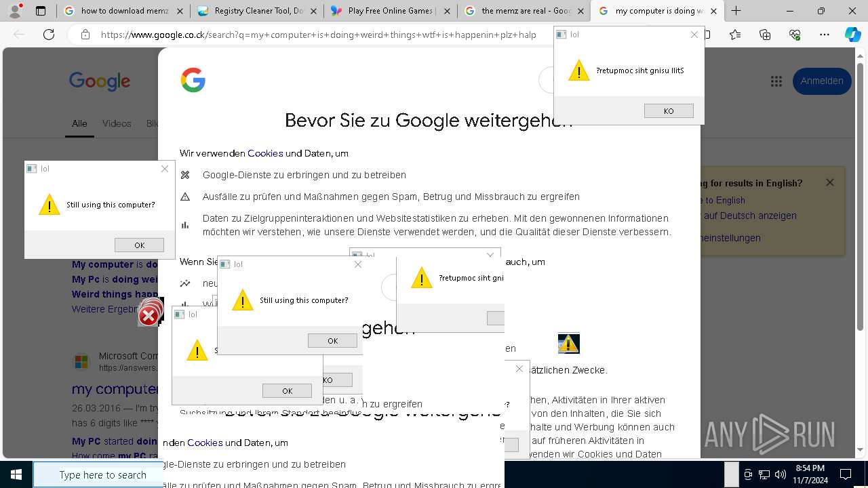Image resolution: width=868 pixels, height=488 pixels.
Task: Open the Meet Now tray icon
Action: [x=748, y=474]
